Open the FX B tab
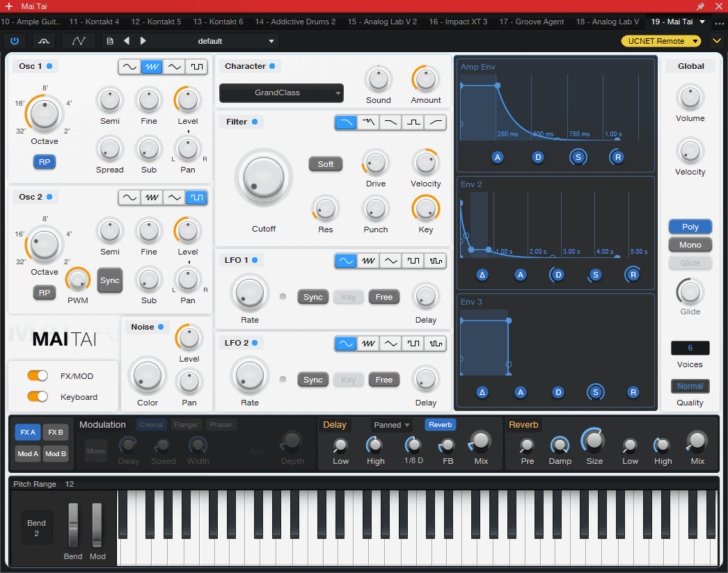Screen dimensions: 728x573 click(x=56, y=433)
